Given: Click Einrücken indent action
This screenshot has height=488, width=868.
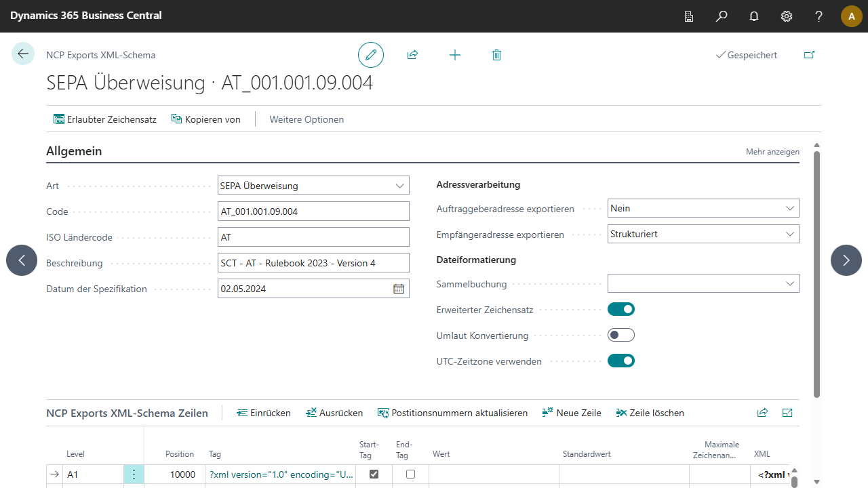Looking at the screenshot, I should point(264,413).
